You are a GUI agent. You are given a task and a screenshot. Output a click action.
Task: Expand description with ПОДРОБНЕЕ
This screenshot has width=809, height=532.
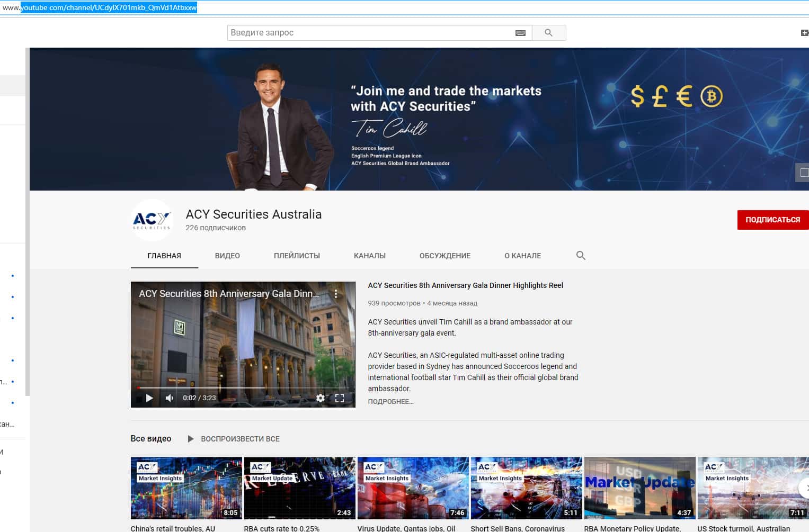pos(390,402)
